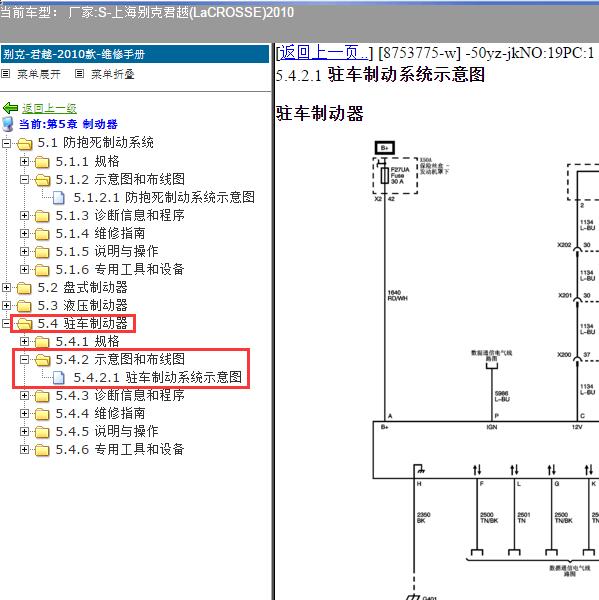The height and width of the screenshot is (600, 599).
Task: Click the 返回上一页 link
Action: [324, 52]
